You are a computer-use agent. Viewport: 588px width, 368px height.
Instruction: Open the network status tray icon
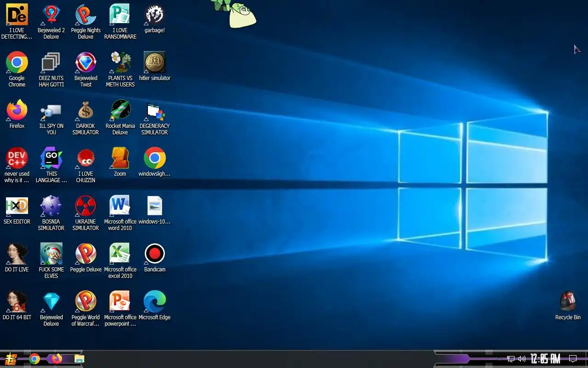[x=511, y=359]
